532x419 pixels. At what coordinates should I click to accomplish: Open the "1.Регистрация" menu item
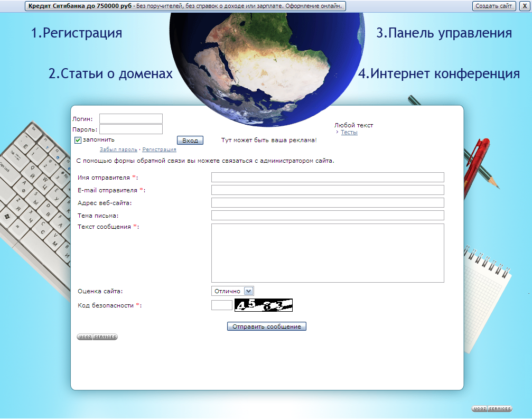[x=76, y=33]
